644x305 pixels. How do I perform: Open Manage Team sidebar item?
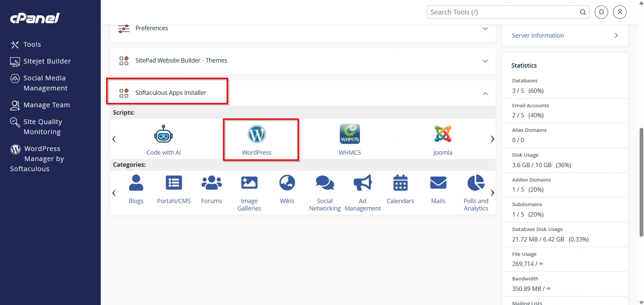[x=47, y=105]
